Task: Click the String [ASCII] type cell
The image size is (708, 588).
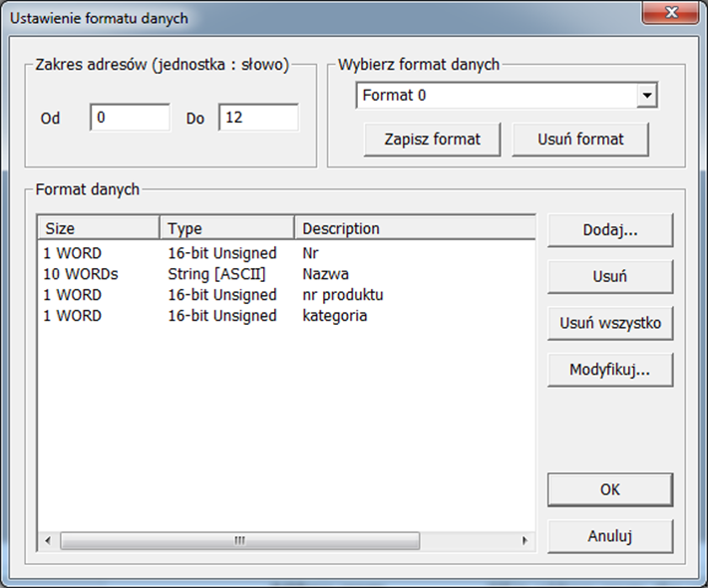Action: pos(216,274)
